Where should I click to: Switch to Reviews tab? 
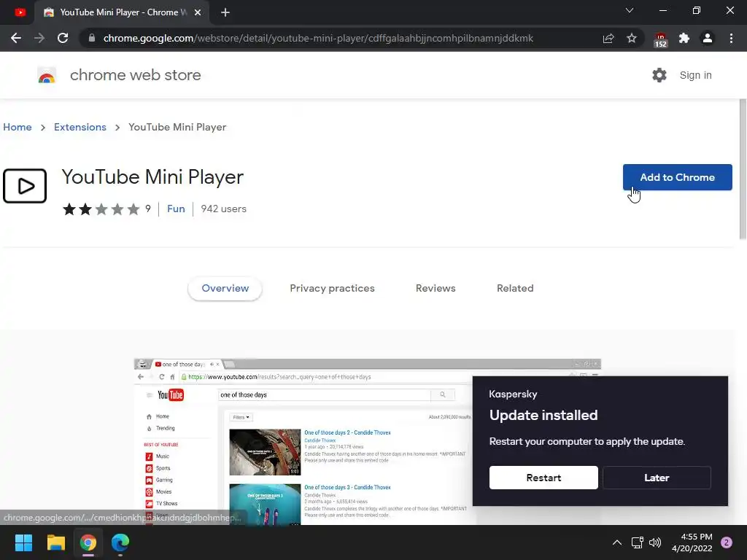coord(436,288)
